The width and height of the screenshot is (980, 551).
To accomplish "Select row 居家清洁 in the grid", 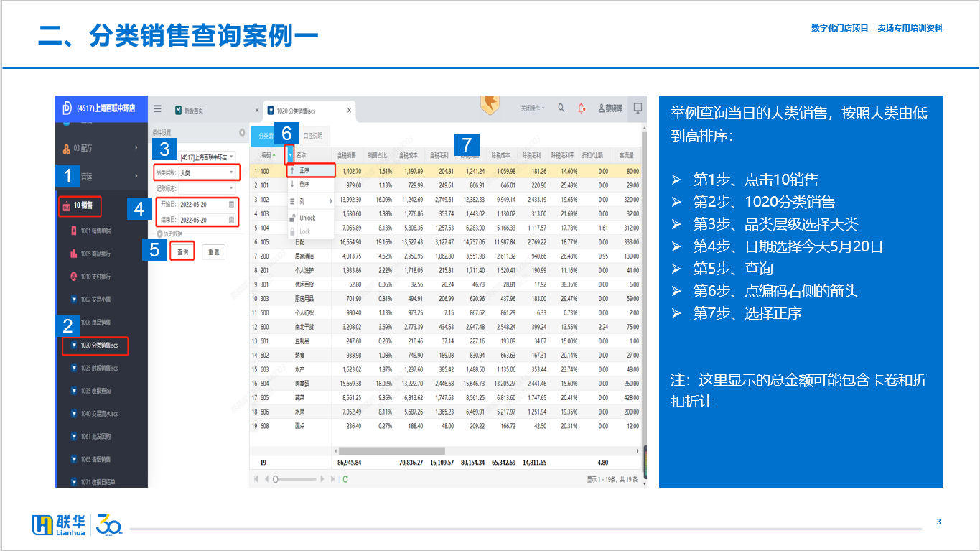I will point(445,256).
